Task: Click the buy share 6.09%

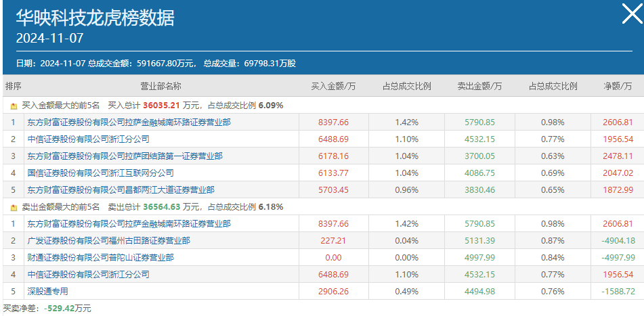Action: (271, 106)
